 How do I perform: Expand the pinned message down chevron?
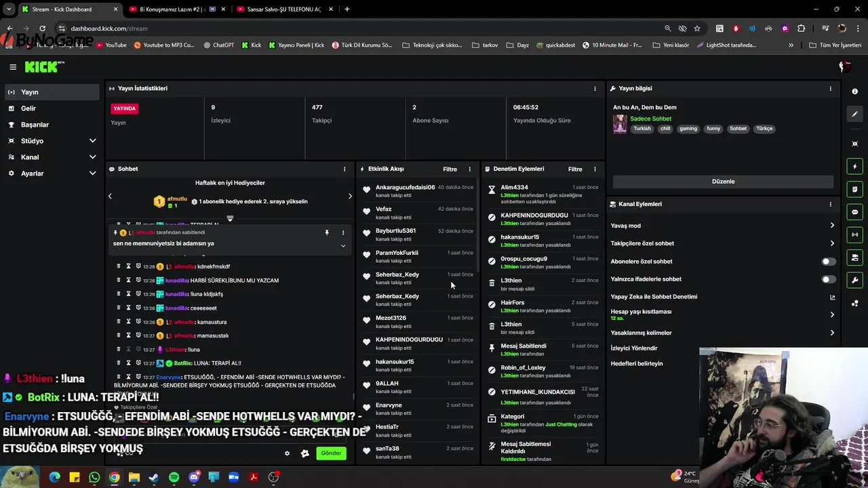(x=343, y=245)
